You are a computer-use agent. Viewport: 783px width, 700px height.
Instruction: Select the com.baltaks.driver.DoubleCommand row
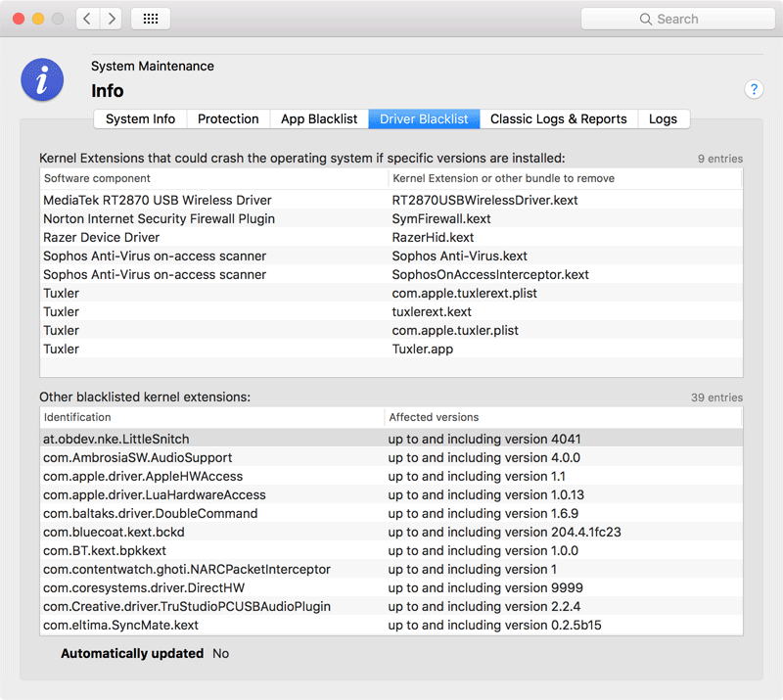[391, 513]
